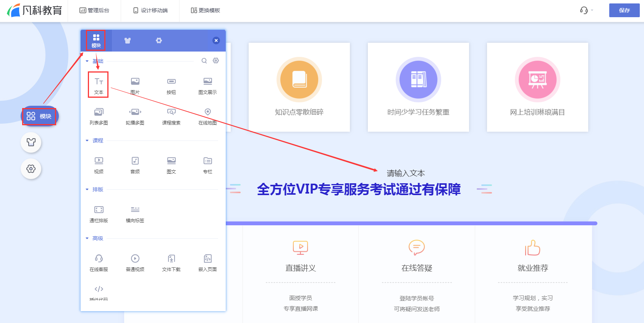Collapse the 排版 section
Viewport: 644px width, 323px height.
pyautogui.click(x=87, y=189)
